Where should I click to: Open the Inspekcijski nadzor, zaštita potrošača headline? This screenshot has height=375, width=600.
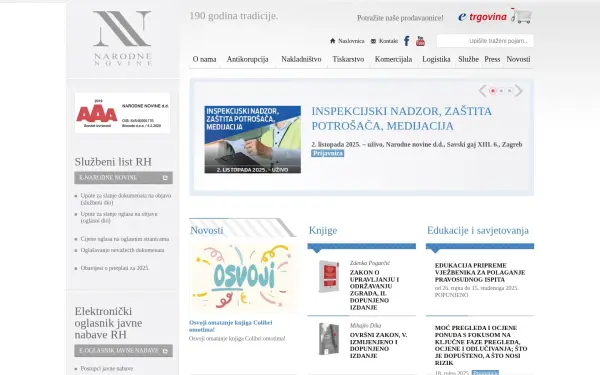[x=401, y=118]
